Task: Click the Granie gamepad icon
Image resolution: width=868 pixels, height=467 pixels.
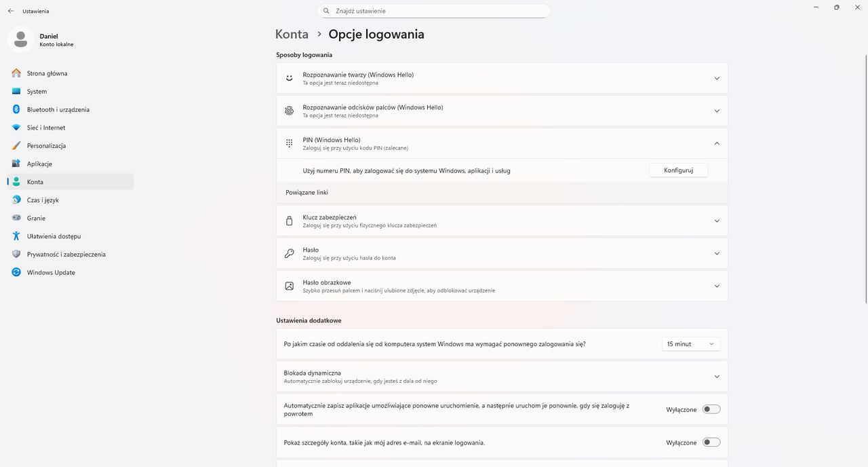Action: pyautogui.click(x=16, y=218)
